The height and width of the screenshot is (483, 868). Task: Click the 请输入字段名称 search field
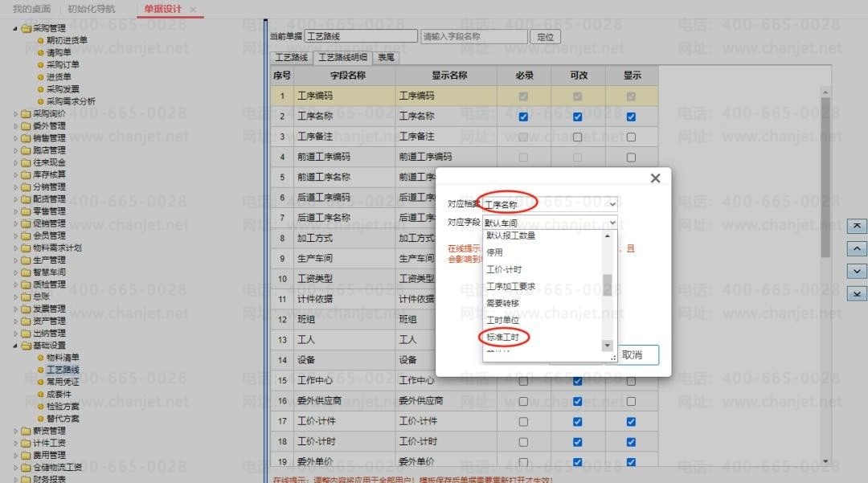tap(474, 37)
